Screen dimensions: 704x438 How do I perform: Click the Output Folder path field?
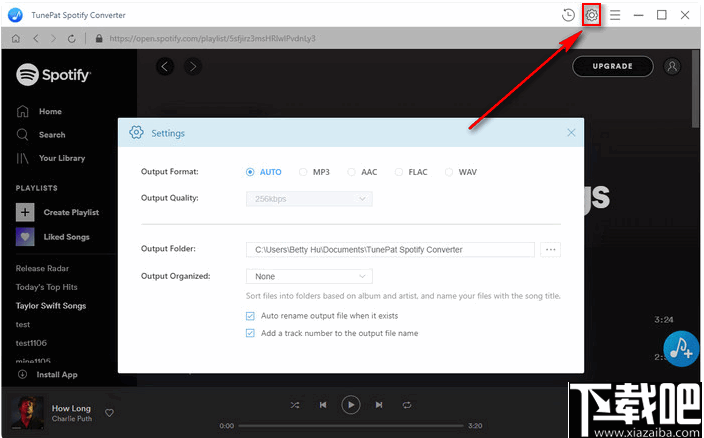pyautogui.click(x=390, y=250)
